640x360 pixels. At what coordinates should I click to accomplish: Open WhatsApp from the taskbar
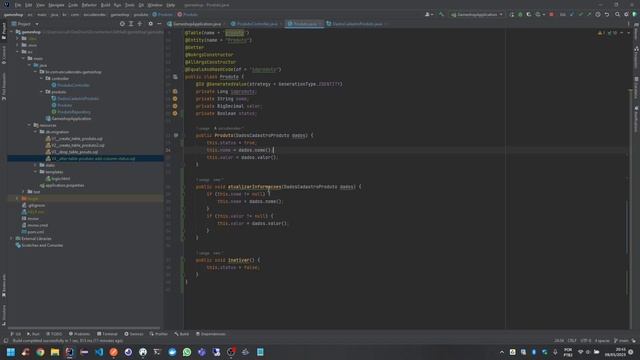(x=187, y=352)
